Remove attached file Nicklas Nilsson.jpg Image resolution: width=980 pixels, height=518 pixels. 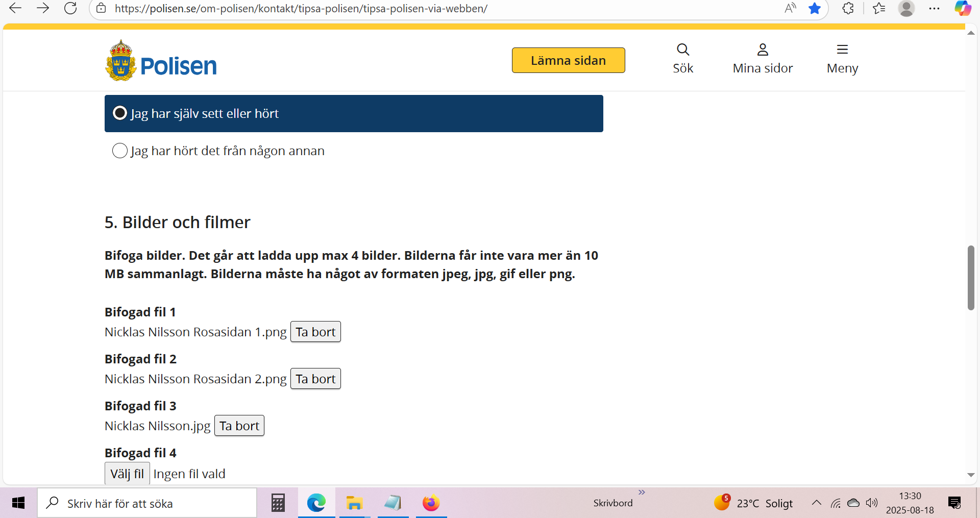coord(239,426)
